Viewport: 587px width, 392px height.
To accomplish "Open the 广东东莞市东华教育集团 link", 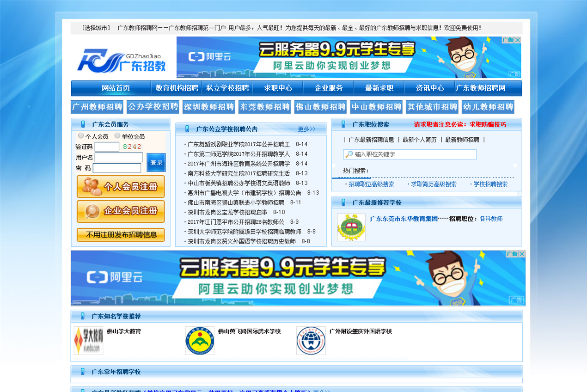I will tap(404, 219).
